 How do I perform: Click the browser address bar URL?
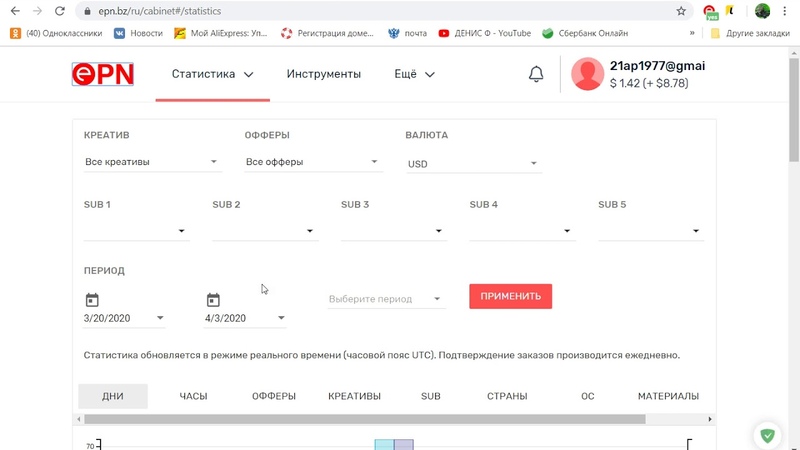coord(160,11)
